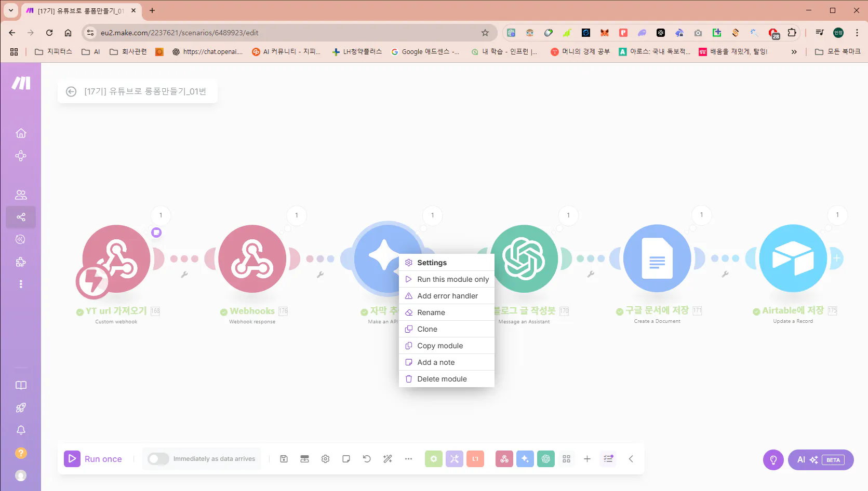
Task: Click the scenario name '[17기] 유튜브로 롱폼만들기_01번'
Action: 145,92
